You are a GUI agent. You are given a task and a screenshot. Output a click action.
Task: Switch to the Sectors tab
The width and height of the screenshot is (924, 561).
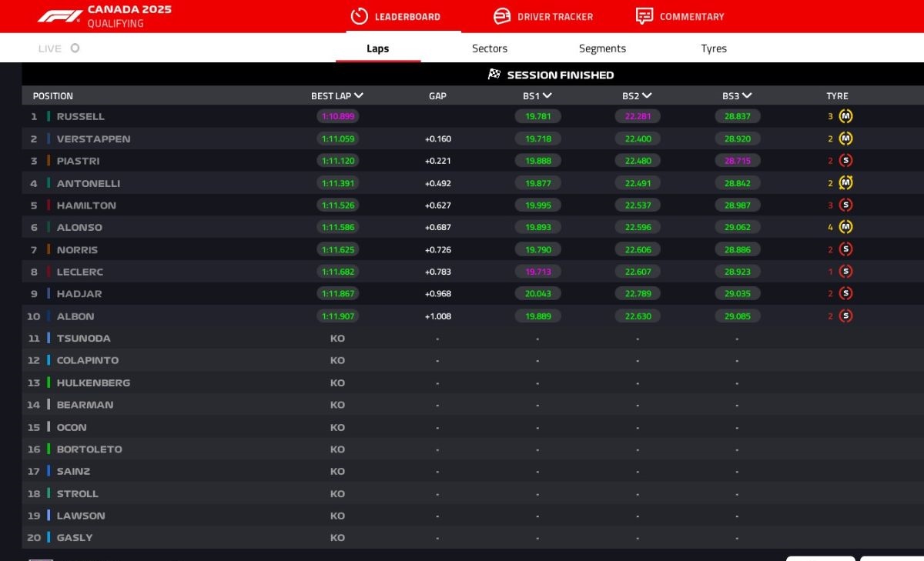point(490,48)
